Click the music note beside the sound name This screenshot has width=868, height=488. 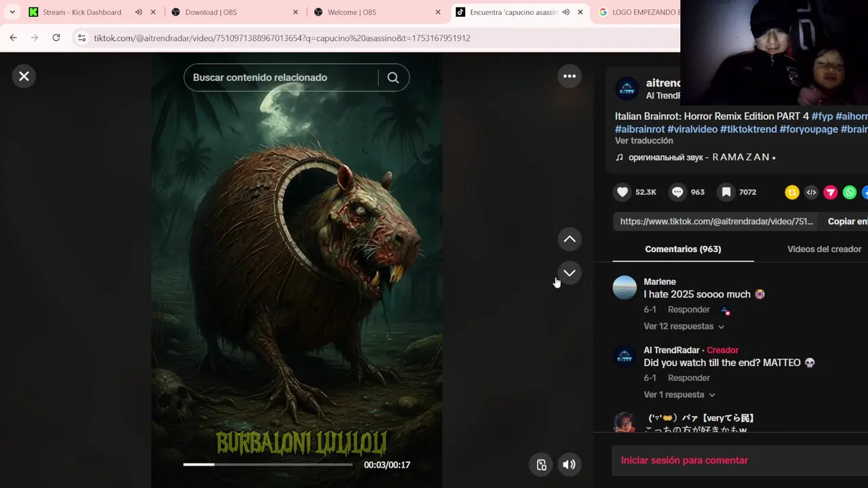[619, 157]
